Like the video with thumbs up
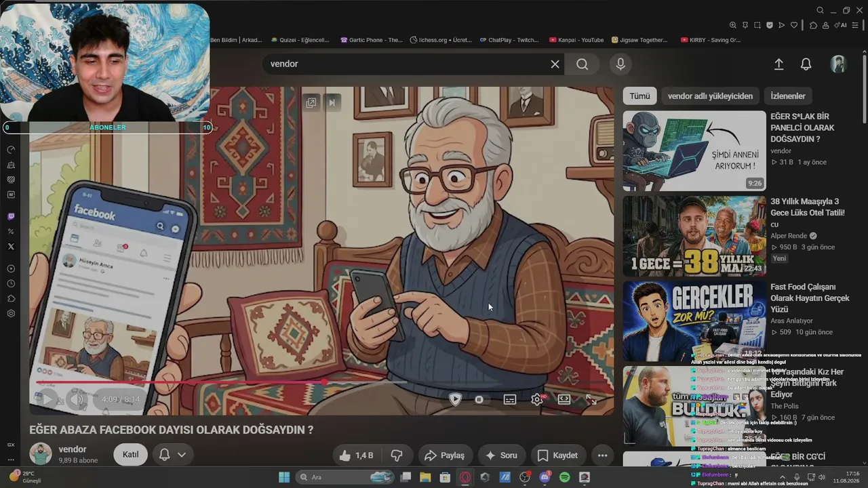 pos(356,455)
